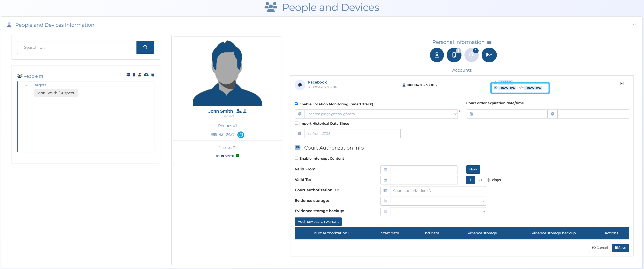The height and width of the screenshot is (269, 644).
Task: Open Personal Information hamburger menu
Action: click(489, 42)
